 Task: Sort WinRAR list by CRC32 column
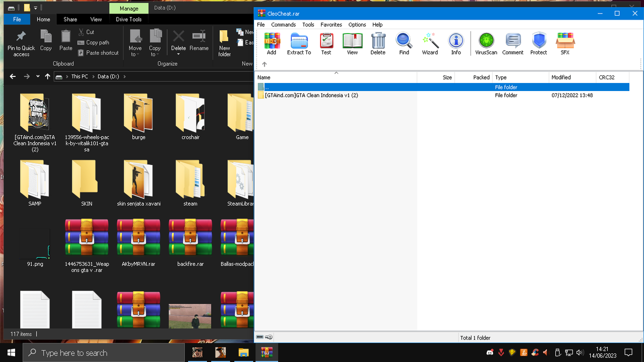(613, 77)
